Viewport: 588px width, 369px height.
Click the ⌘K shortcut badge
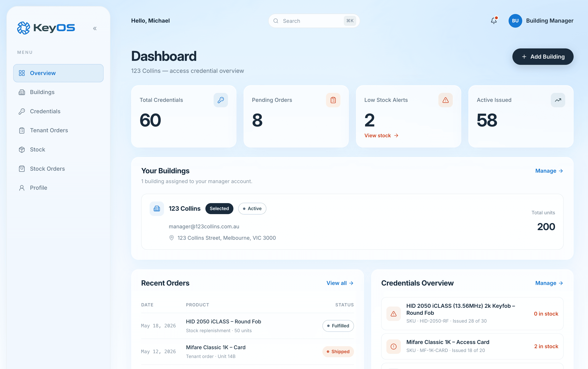[350, 21]
